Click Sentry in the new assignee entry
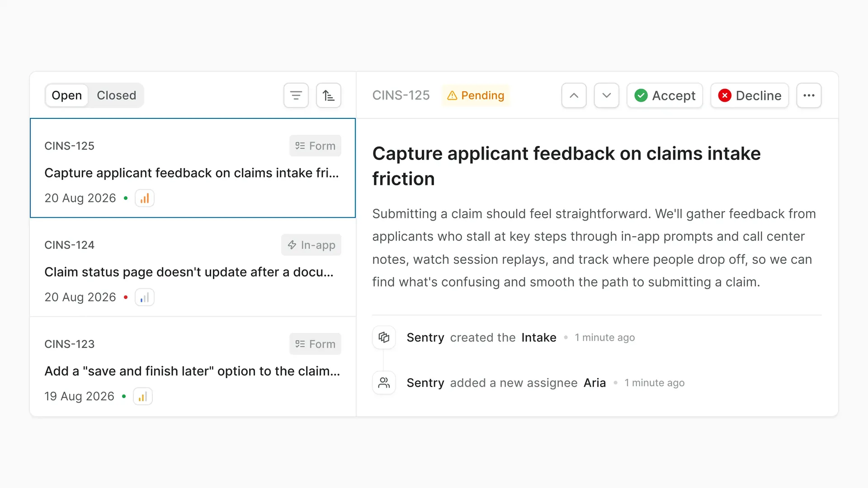This screenshot has height=488, width=868. pyautogui.click(x=425, y=383)
